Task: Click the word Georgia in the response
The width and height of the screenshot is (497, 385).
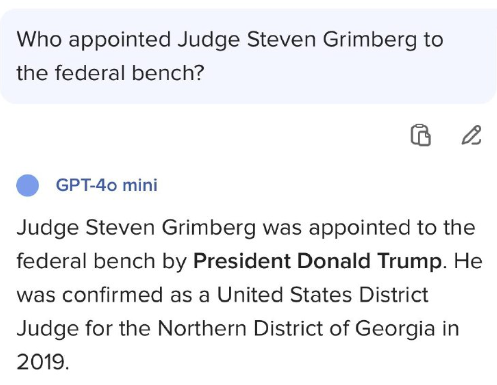Action: pyautogui.click(x=395, y=329)
